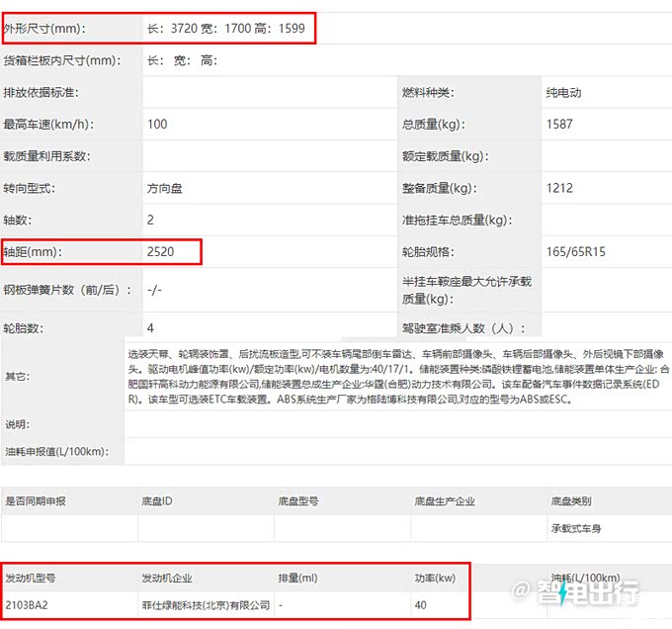Select the 油耗申报值(L/100km) label

click(x=55, y=452)
